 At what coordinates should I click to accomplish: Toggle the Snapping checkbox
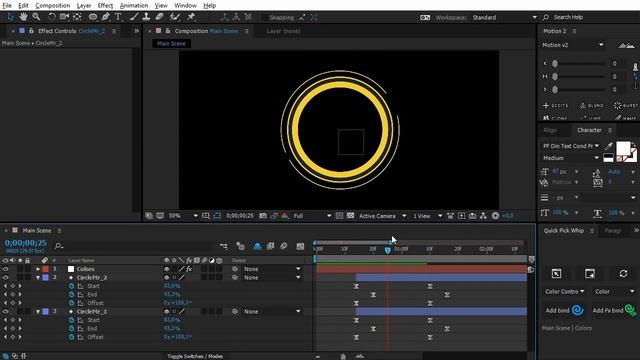click(x=265, y=18)
